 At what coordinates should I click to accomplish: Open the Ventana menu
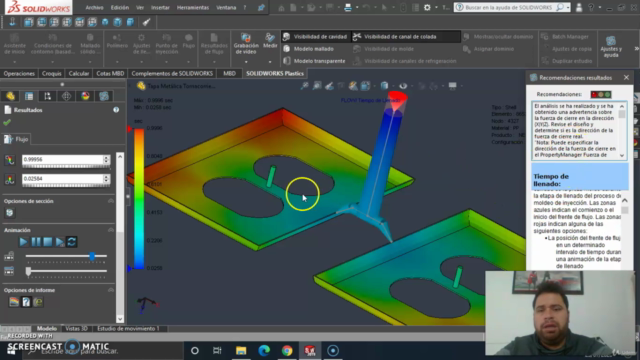[x=226, y=7]
